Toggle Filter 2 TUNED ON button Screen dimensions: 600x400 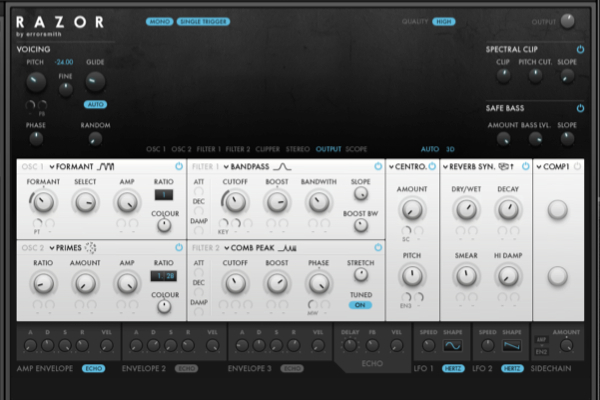(360, 305)
